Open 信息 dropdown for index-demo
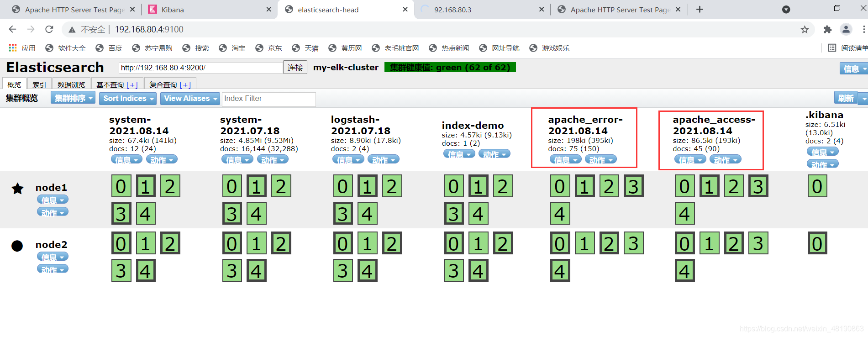The width and height of the screenshot is (868, 337). click(459, 154)
